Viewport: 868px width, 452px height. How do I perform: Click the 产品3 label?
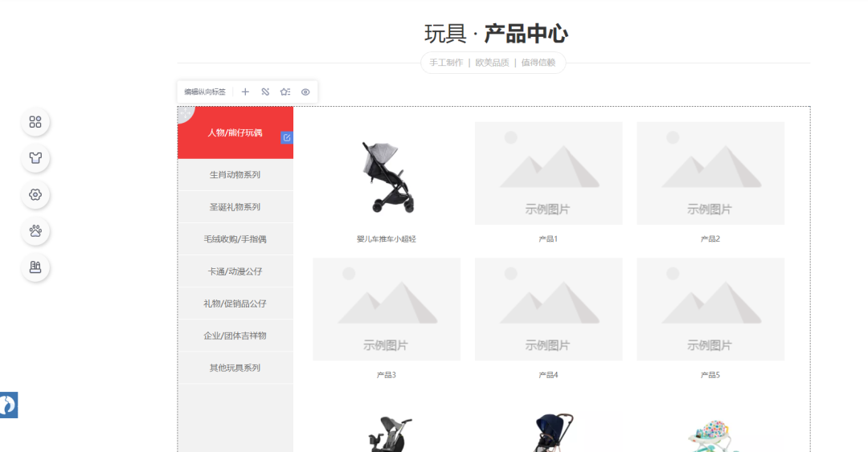pos(387,375)
